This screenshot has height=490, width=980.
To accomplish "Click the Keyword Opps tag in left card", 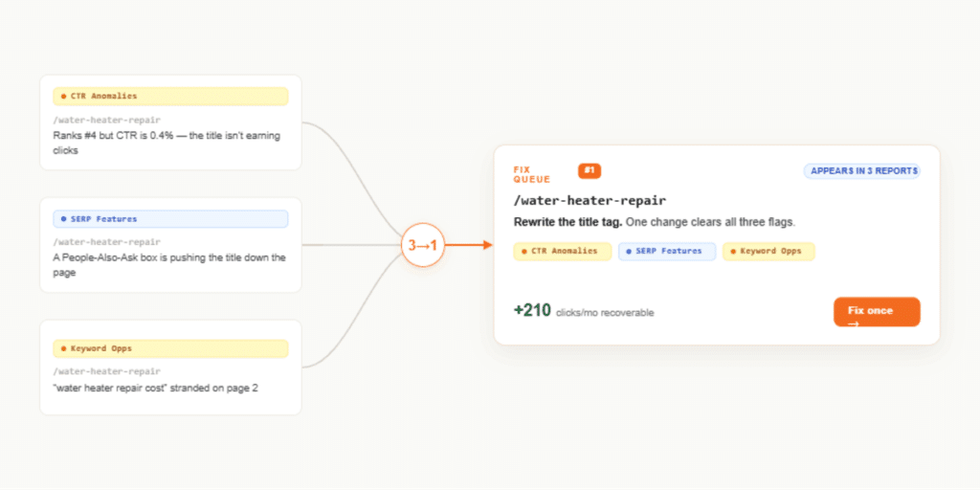I will coord(170,348).
